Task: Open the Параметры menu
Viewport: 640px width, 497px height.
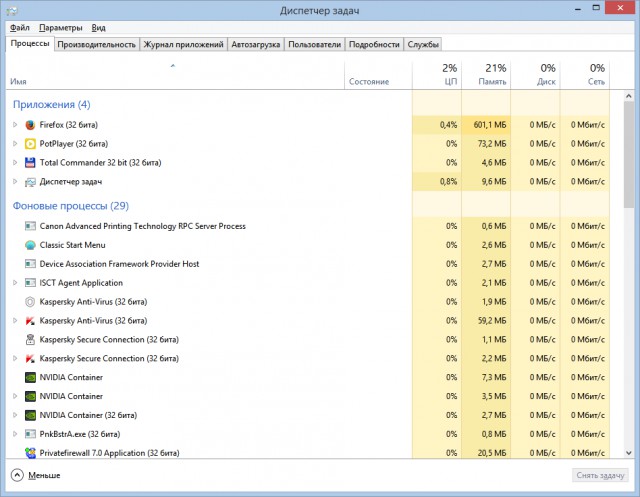Action: point(60,28)
